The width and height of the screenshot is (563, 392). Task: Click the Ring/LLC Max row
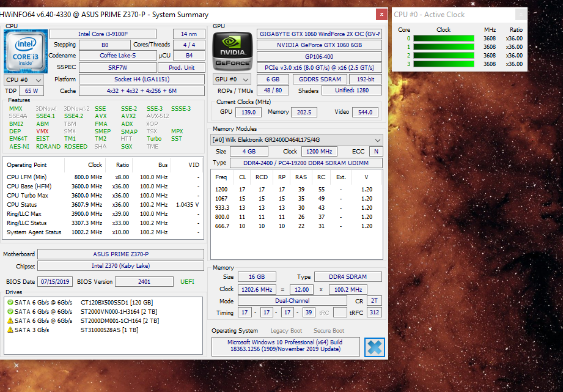pos(103,214)
